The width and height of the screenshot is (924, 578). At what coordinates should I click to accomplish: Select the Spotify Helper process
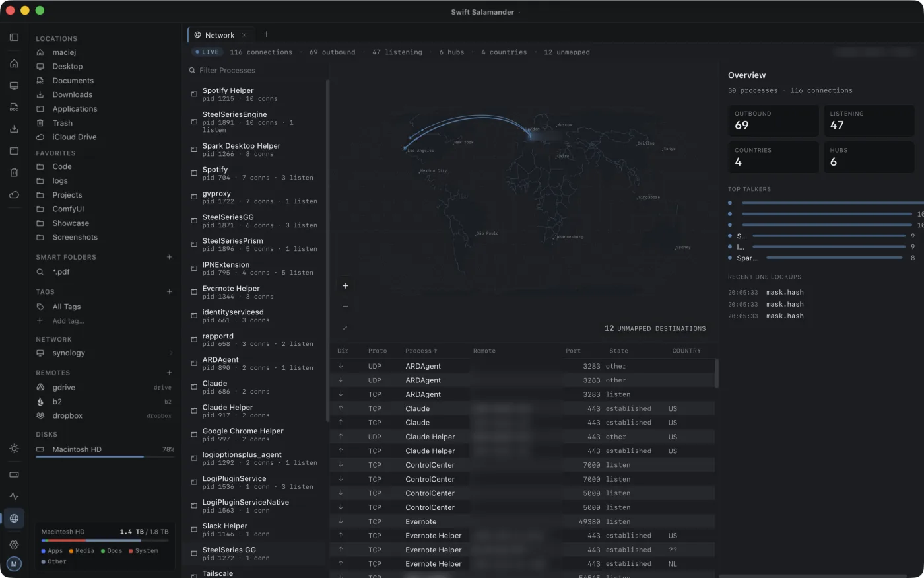click(255, 94)
